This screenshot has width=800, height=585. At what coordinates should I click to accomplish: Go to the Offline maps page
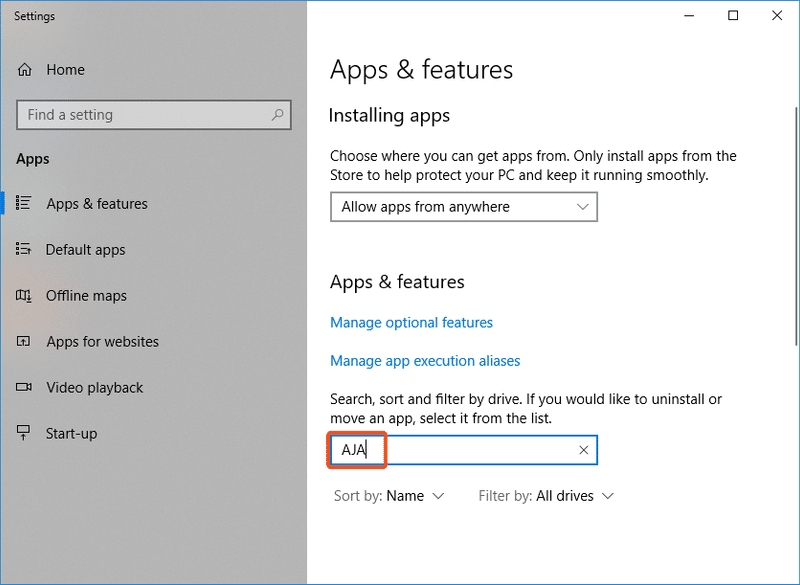86,296
